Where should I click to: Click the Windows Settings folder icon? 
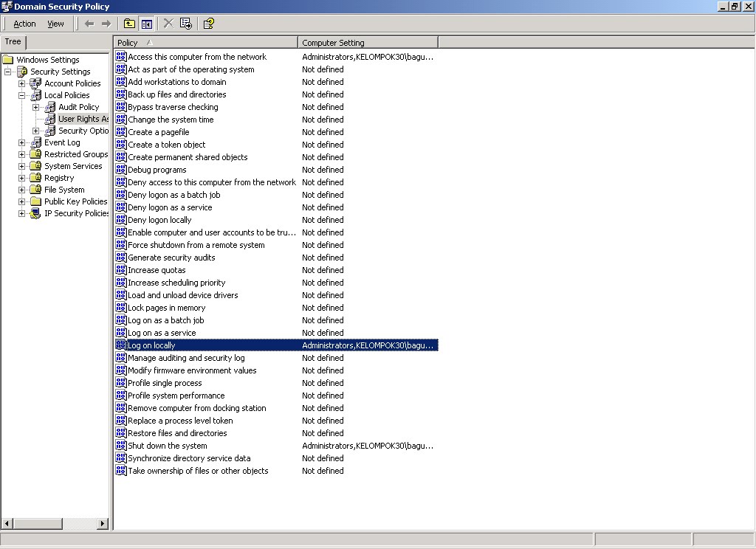click(x=7, y=60)
